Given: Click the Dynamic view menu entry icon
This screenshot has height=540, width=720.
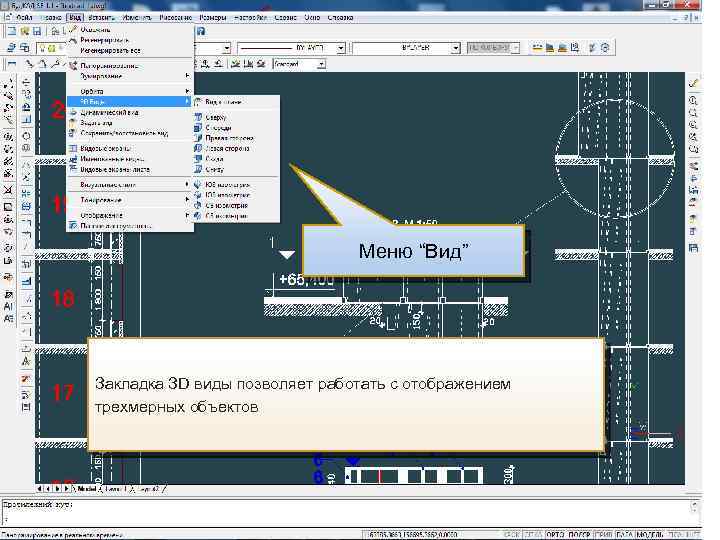Looking at the screenshot, I should [x=72, y=112].
